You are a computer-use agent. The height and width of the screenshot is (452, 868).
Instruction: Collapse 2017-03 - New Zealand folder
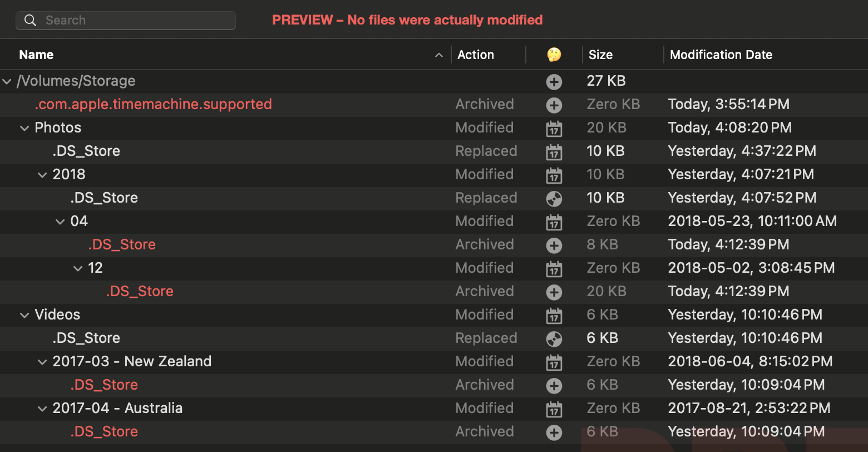pyautogui.click(x=42, y=362)
